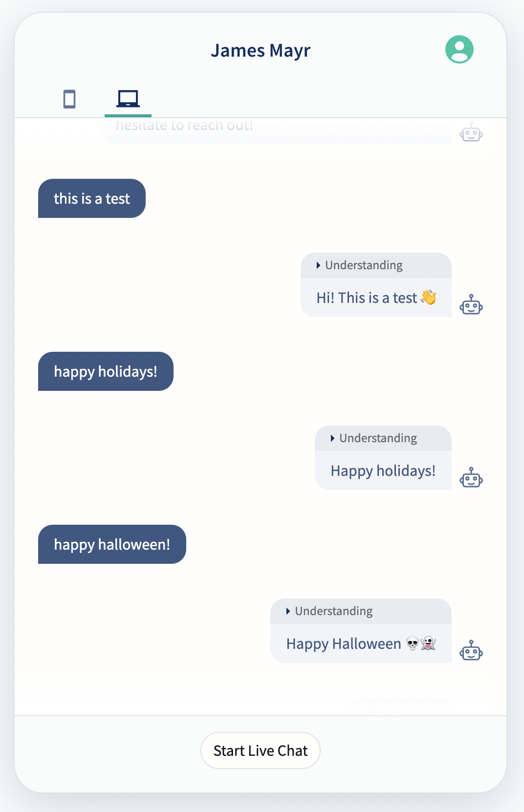Click the James Mayr header title
524x812 pixels.
[261, 50]
